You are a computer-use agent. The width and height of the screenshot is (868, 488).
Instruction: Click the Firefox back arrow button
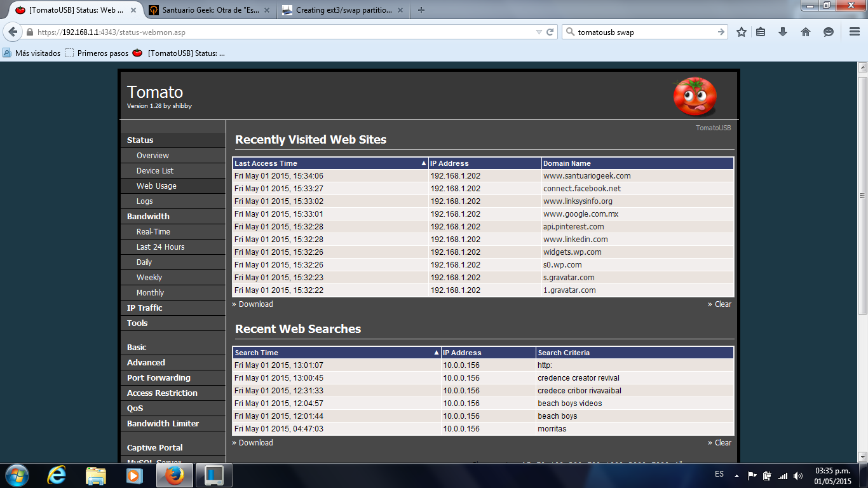click(x=13, y=32)
